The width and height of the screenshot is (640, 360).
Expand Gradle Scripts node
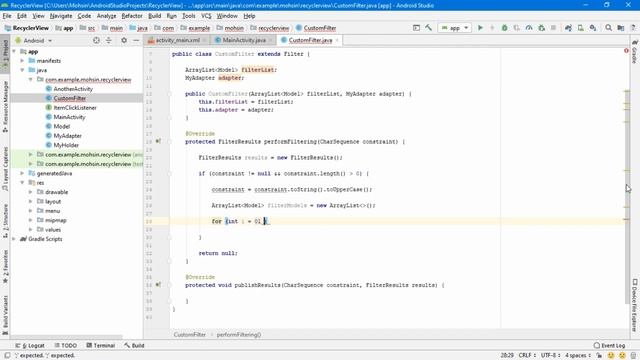[x=14, y=239]
